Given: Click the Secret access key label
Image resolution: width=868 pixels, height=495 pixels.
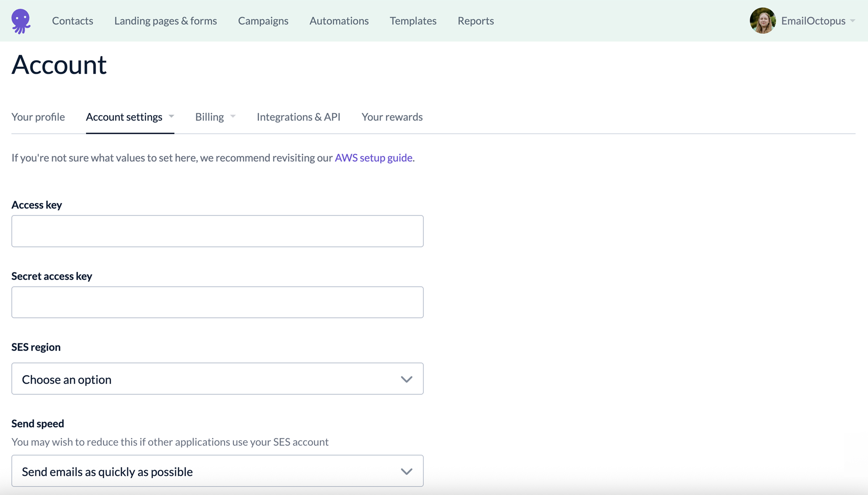Looking at the screenshot, I should point(52,276).
